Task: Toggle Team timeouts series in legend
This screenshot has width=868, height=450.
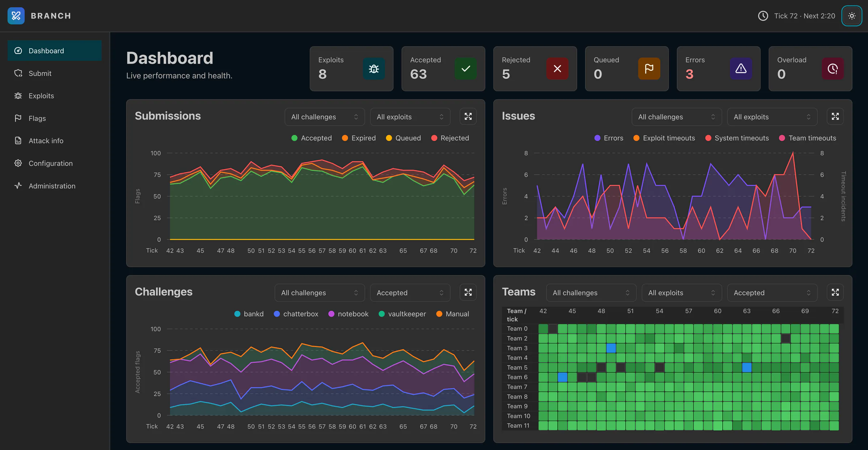Action: coord(807,138)
